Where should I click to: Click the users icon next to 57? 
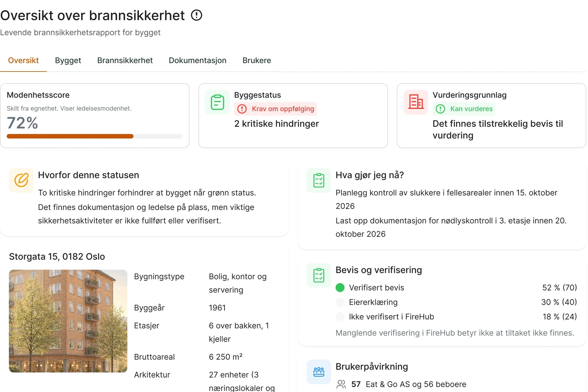click(x=341, y=384)
